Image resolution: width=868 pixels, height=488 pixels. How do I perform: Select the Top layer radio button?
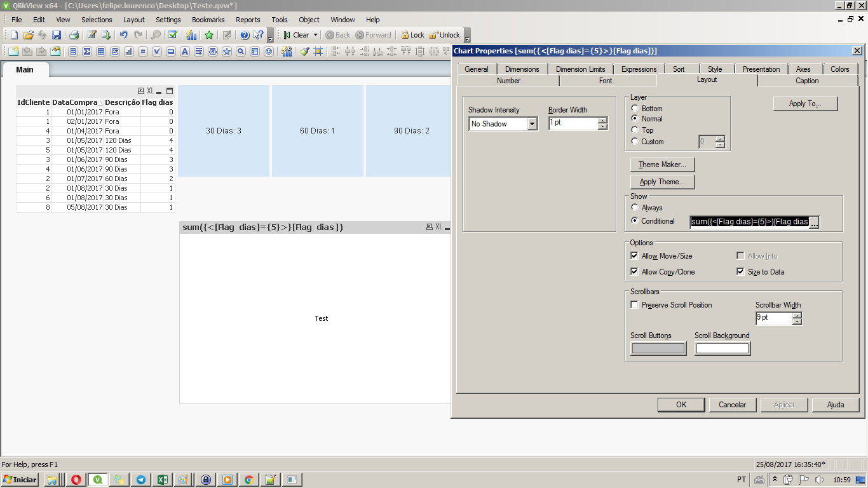[x=635, y=130]
